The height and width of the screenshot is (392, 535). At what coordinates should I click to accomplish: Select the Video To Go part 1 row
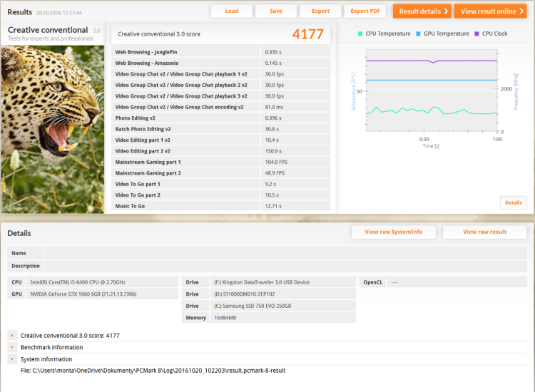coord(220,184)
